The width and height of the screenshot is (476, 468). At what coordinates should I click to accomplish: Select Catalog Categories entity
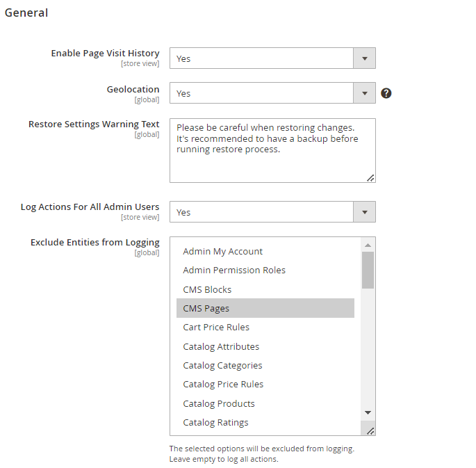[265, 365]
